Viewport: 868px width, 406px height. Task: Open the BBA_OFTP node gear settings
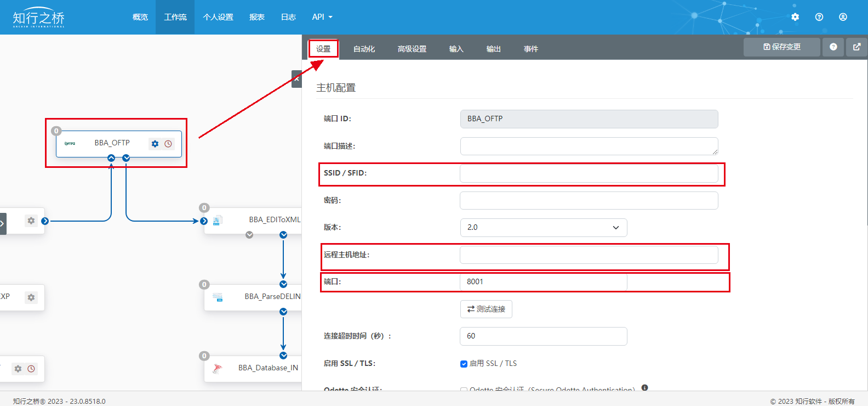point(155,144)
